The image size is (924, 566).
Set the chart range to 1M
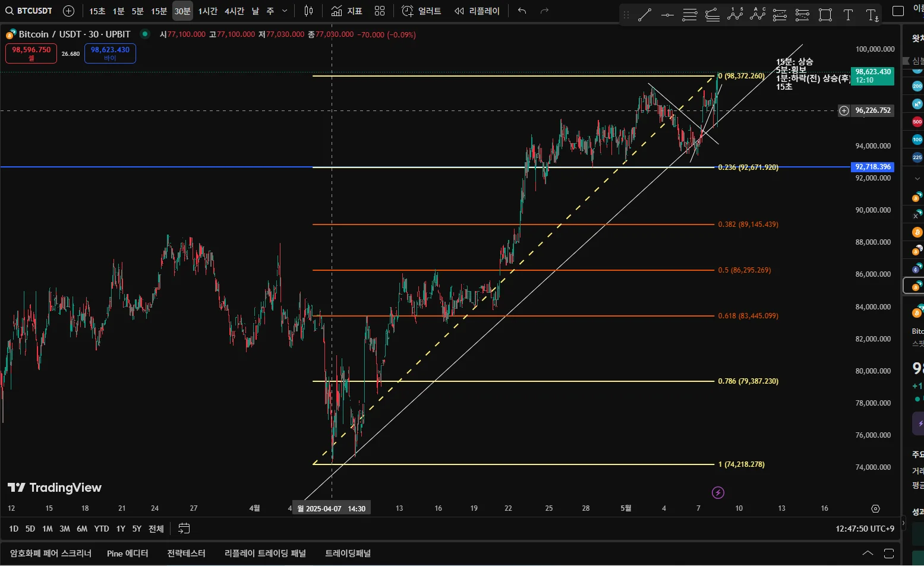[x=48, y=529]
